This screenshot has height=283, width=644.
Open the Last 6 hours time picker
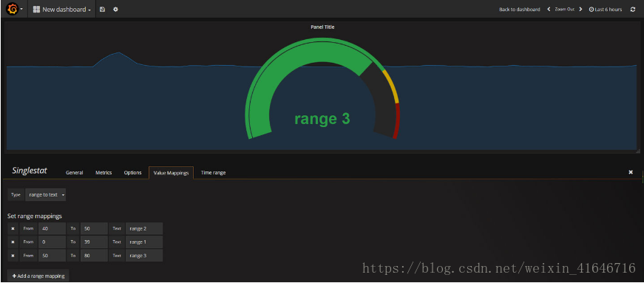[606, 9]
